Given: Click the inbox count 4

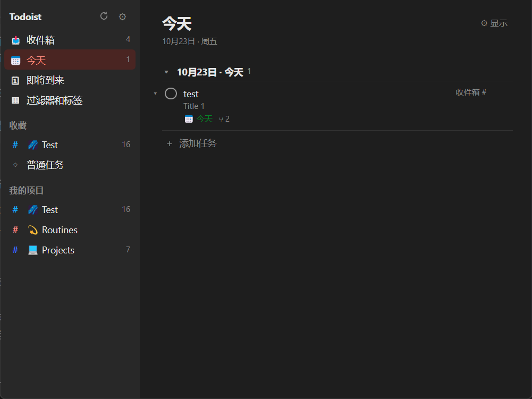Looking at the screenshot, I should pos(128,39).
